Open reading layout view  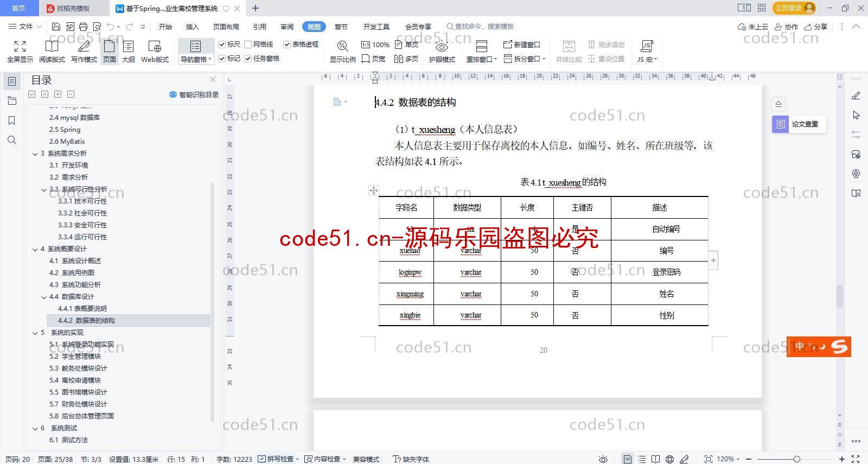[x=52, y=52]
